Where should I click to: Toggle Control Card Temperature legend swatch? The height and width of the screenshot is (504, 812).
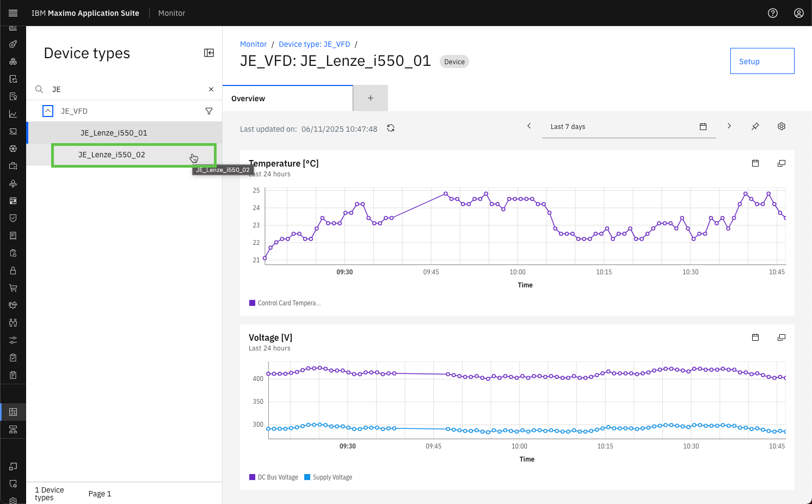point(252,303)
